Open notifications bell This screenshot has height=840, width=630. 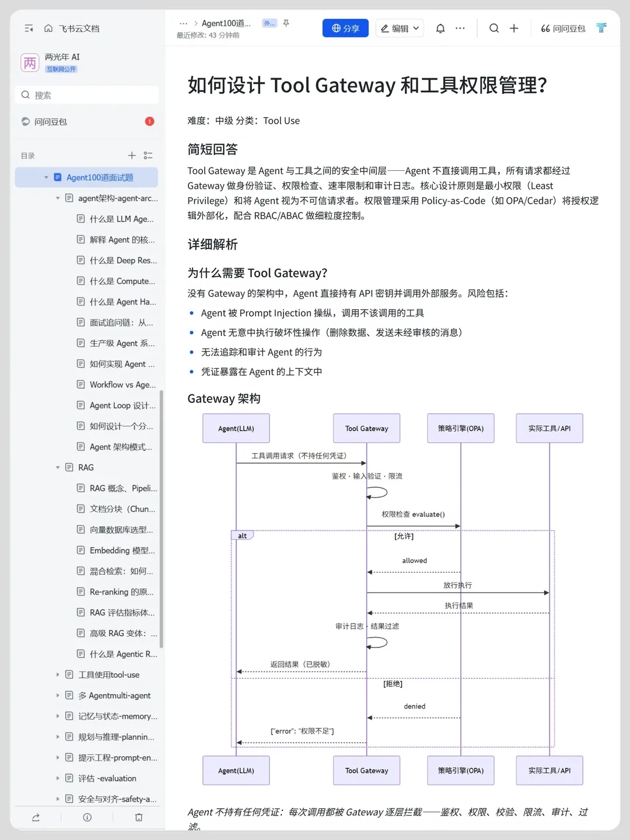click(x=440, y=28)
